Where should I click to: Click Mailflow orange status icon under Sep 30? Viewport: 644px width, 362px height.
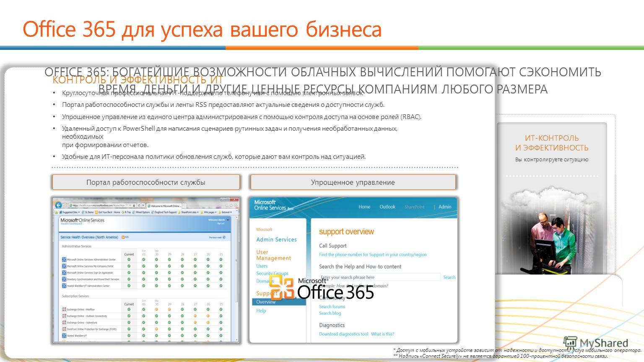pyautogui.click(x=156, y=310)
